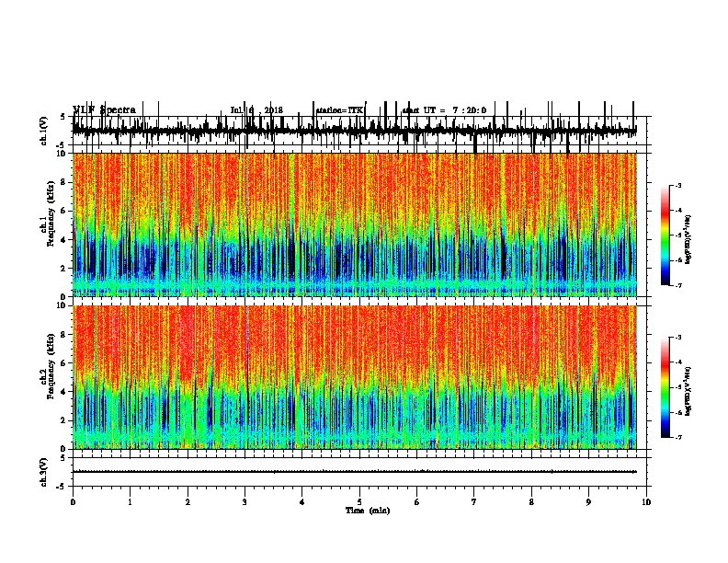Click the "station=ITK" header text
Viewport: 728px width, 563px height.
[x=339, y=110]
